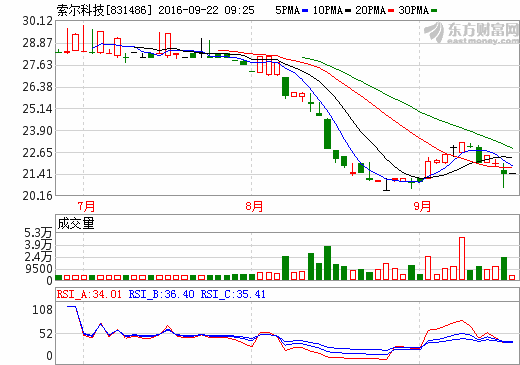The image size is (520, 365).
Task: Click the RSI_B:36.40 indicator value
Action: tap(161, 294)
